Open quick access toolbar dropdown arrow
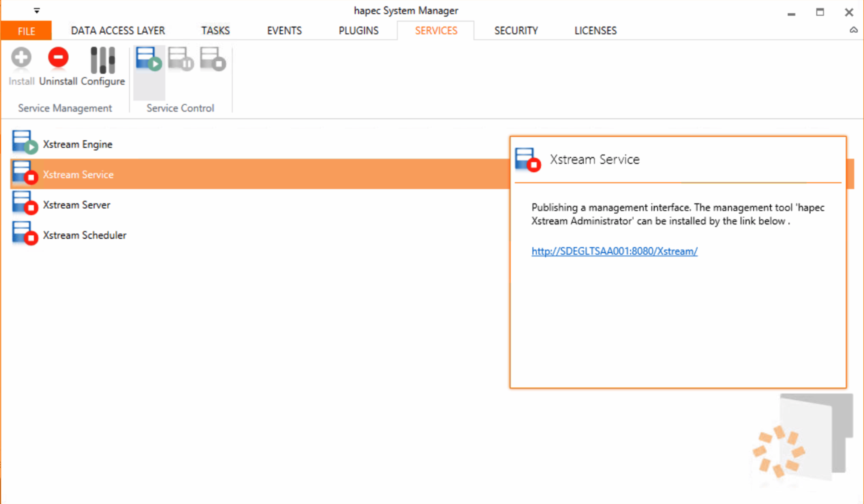 pyautogui.click(x=37, y=11)
